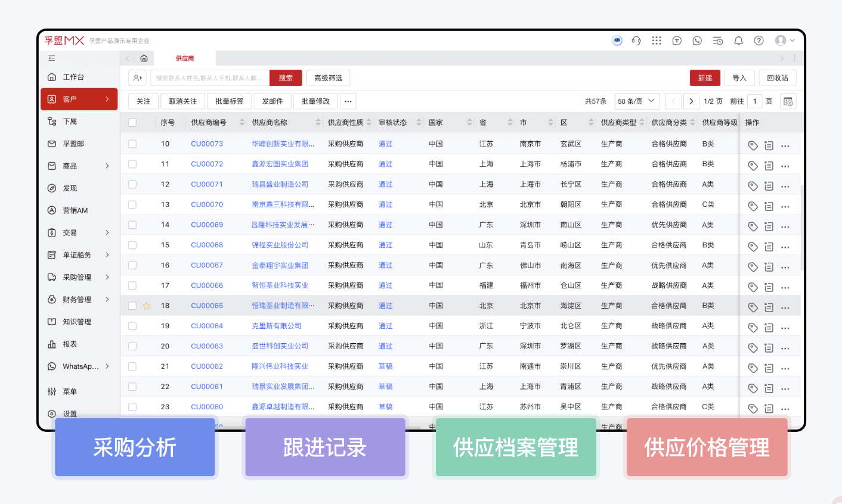
Task: Click the 新建 button
Action: click(705, 77)
